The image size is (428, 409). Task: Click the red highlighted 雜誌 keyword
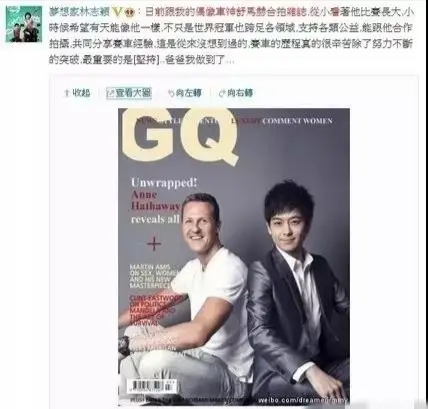click(295, 12)
